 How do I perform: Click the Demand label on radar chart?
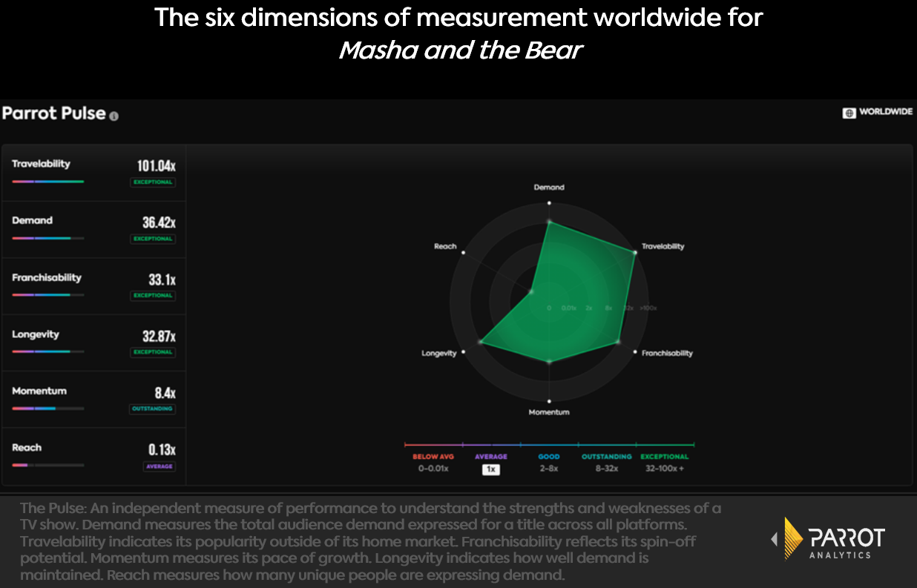point(549,188)
